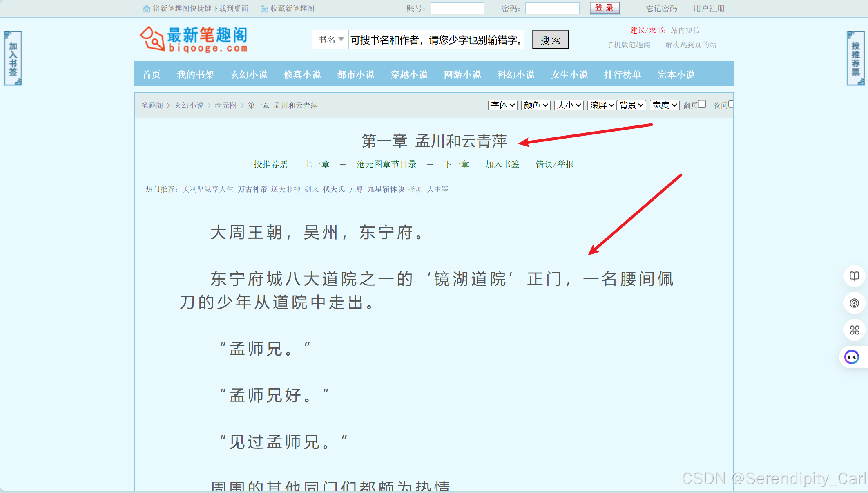Click the 下一章 next chapter link
Screen dimensions: 868x493
(x=456, y=164)
